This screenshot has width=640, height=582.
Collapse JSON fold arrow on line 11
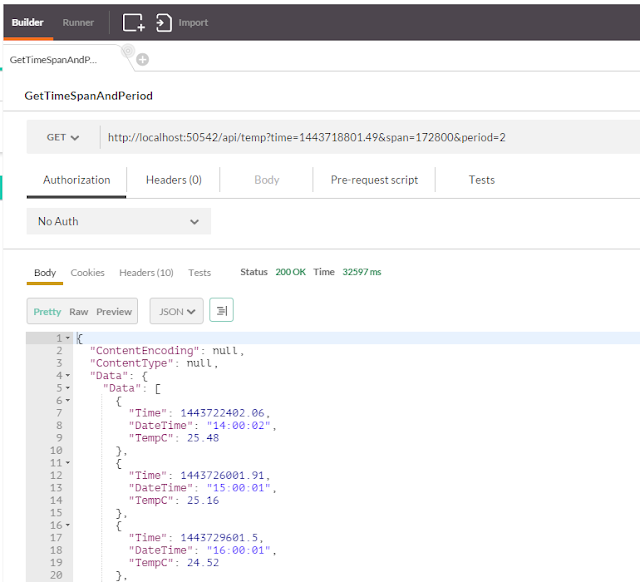(68, 462)
